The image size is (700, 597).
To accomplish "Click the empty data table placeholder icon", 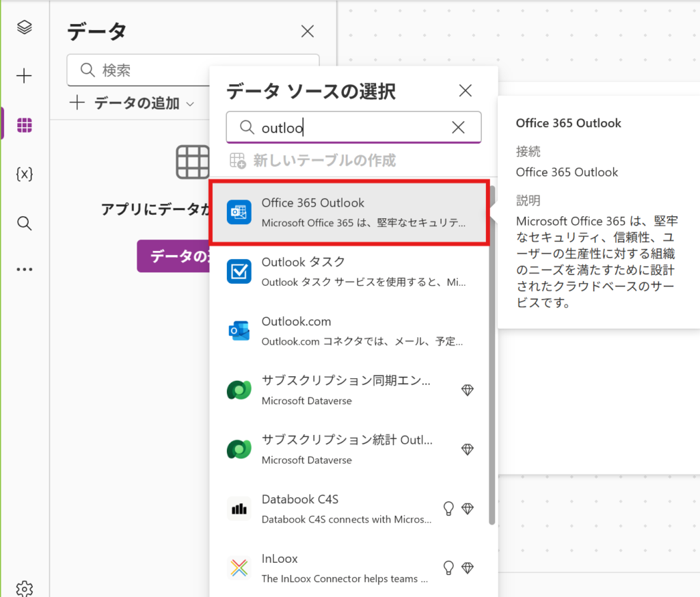I will point(193,162).
